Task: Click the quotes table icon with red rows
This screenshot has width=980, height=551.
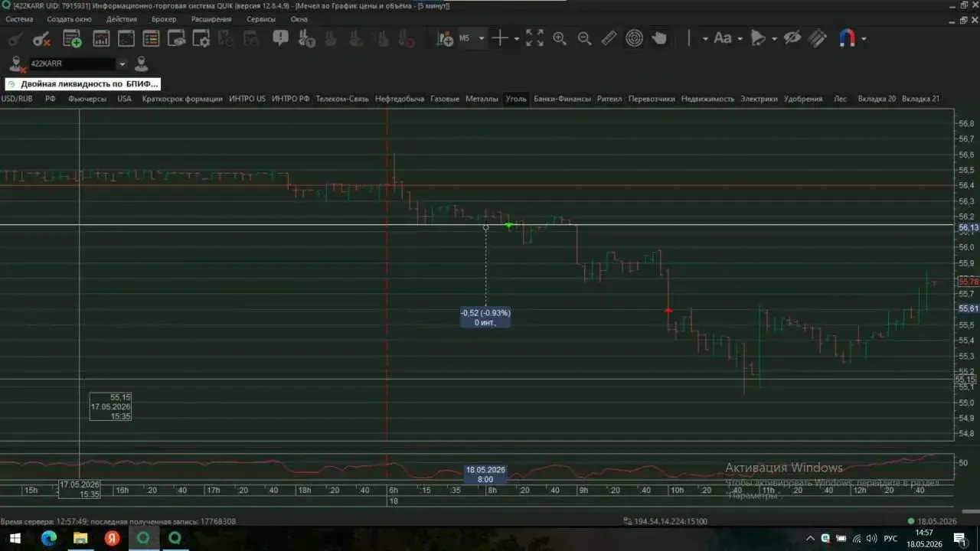Action: [x=151, y=38]
